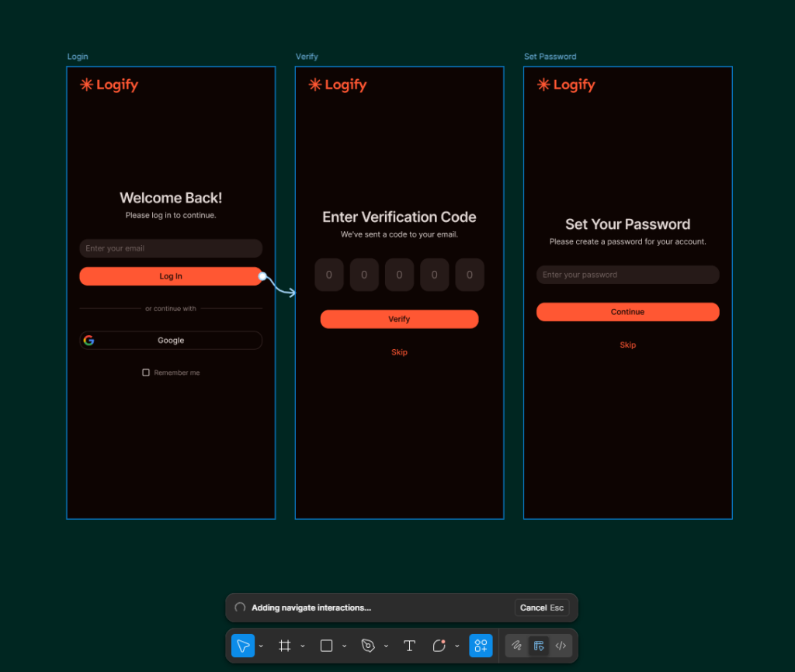Click the Skip link in Verify frame
This screenshot has width=795, height=672.
point(399,352)
